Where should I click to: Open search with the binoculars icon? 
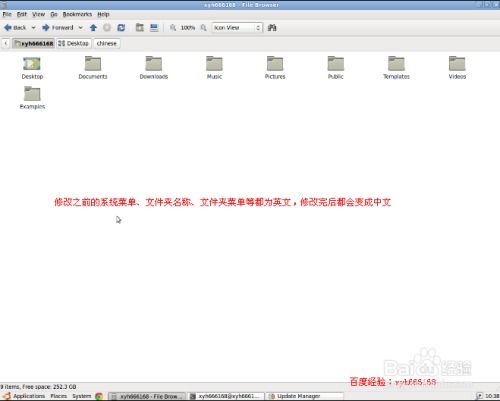[x=272, y=28]
